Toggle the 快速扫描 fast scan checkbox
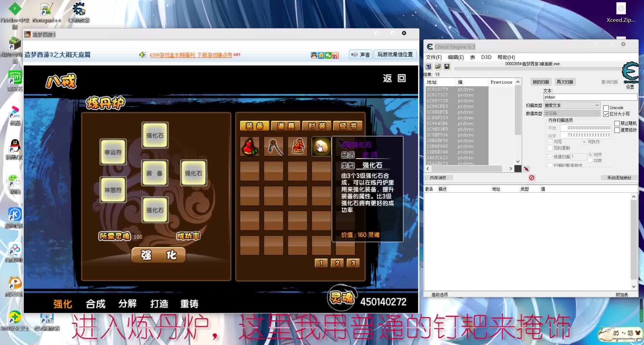The height and width of the screenshot is (345, 644). (x=550, y=157)
